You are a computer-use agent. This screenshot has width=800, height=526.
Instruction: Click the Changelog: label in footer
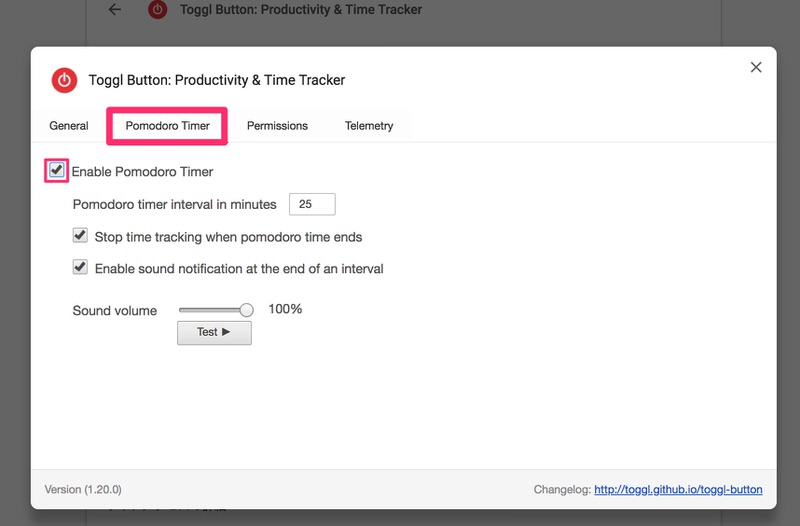[562, 489]
